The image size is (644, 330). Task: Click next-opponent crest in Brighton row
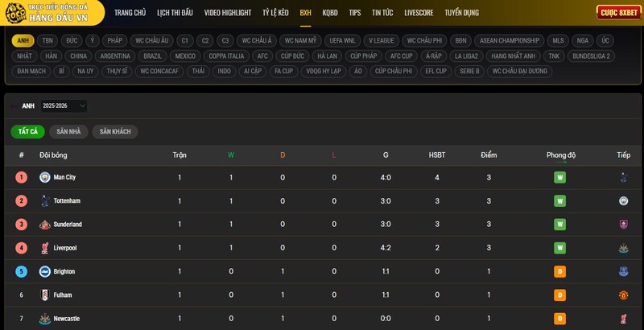tap(623, 271)
